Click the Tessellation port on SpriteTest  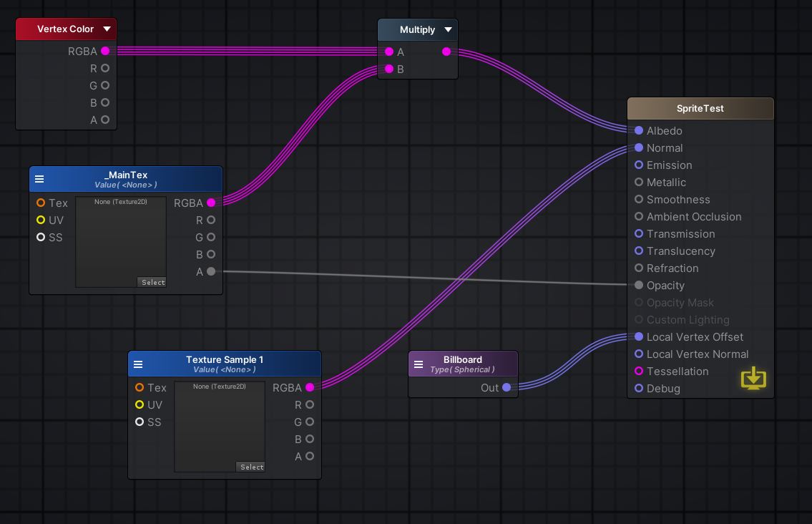point(639,371)
